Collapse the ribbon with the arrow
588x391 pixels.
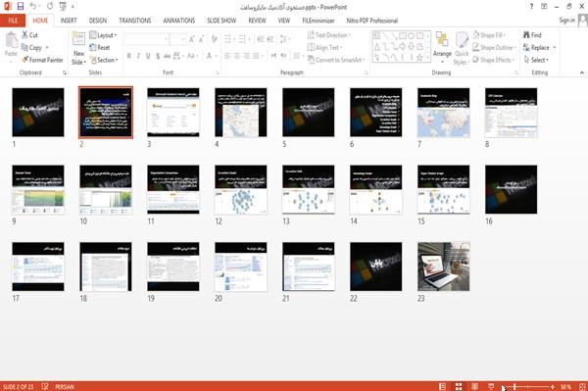[582, 73]
